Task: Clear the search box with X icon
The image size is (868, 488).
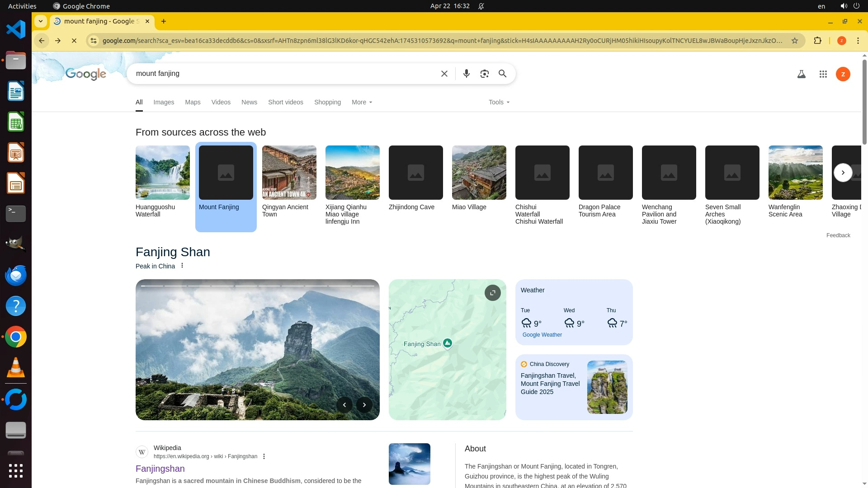Action: [x=444, y=74]
